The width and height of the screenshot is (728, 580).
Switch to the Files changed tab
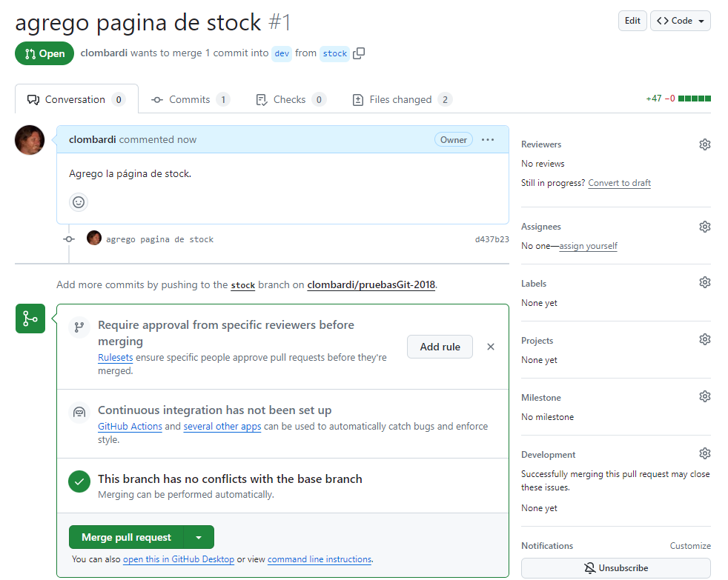click(401, 99)
